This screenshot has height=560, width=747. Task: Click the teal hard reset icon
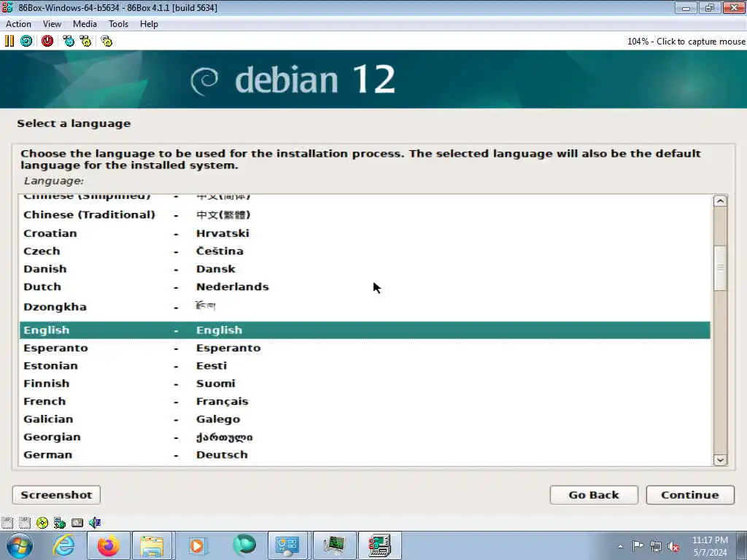tap(26, 41)
